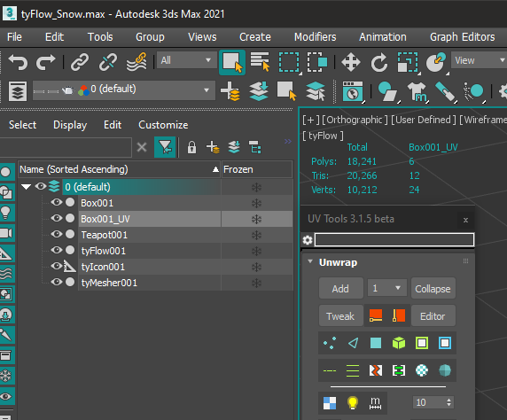
Task: Activate the Select and Link tool
Action: point(80,62)
